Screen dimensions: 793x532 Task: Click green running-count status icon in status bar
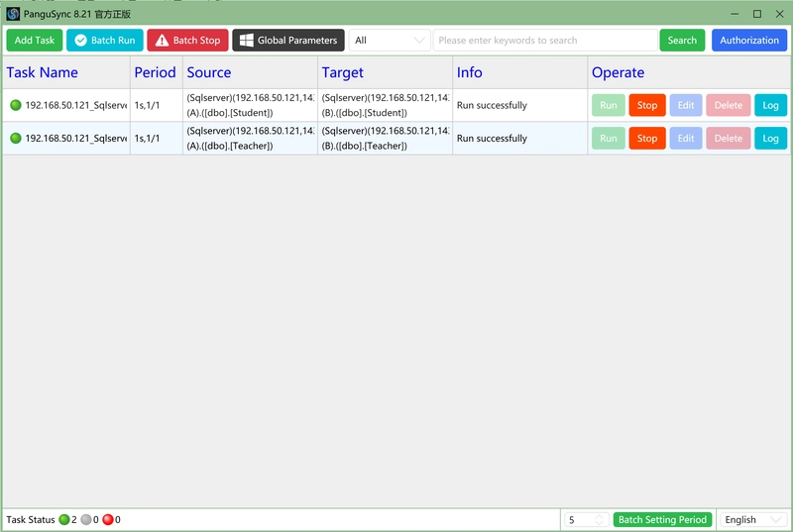tap(64, 520)
